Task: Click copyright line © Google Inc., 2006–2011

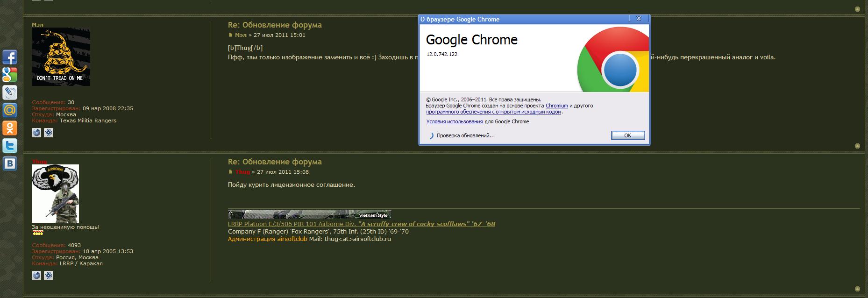Action: click(484, 99)
